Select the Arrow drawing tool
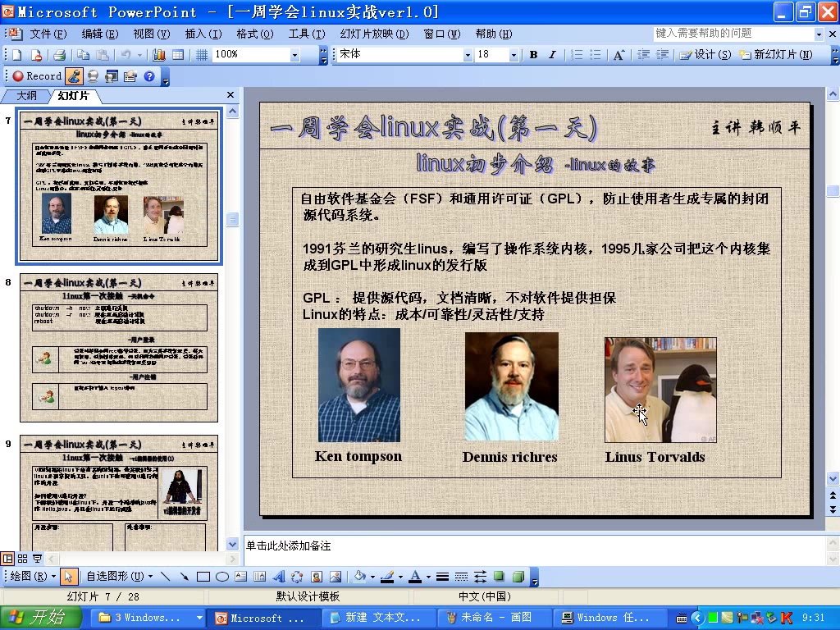This screenshot has width=840, height=630. pyautogui.click(x=185, y=577)
